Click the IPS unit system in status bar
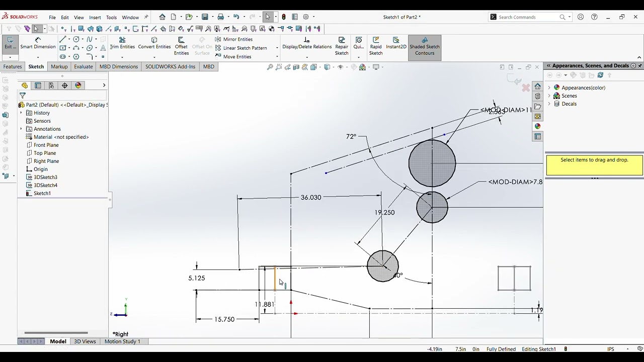This screenshot has height=362, width=644. (611, 349)
